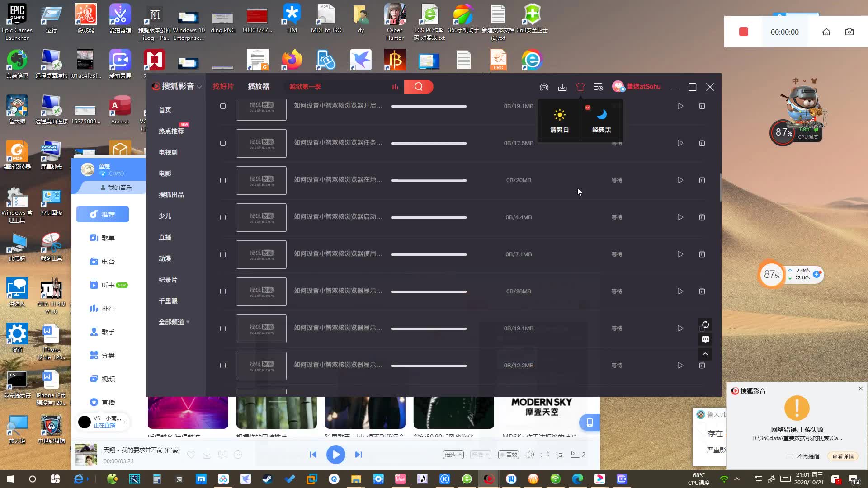Click the recorder home icon
Image resolution: width=868 pixels, height=488 pixels.
coord(826,32)
